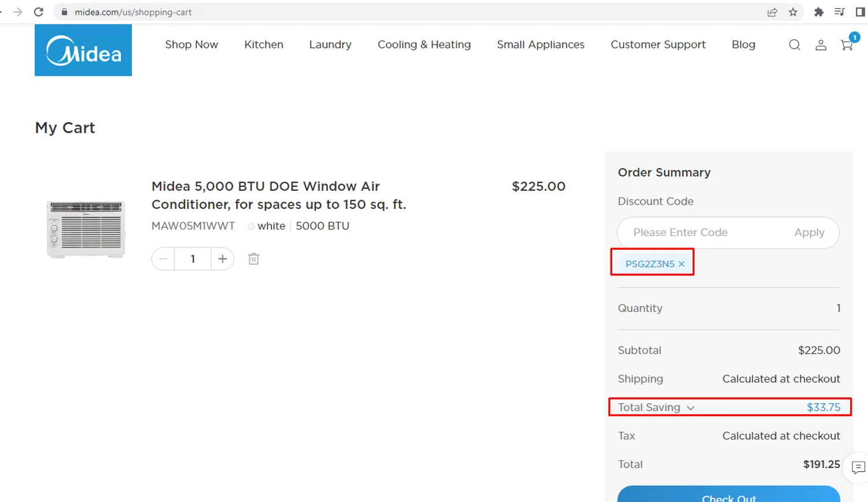Share this page from address bar
This screenshot has width=868, height=502.
pos(772,12)
